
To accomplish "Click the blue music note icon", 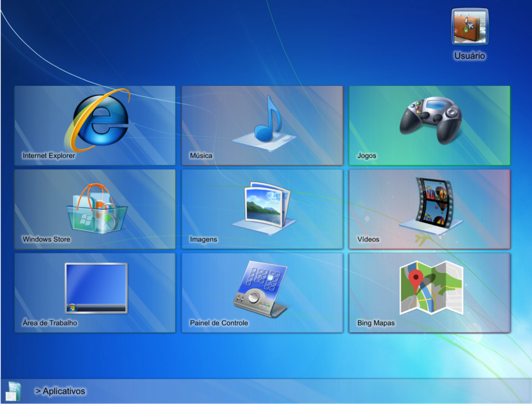I will coord(265,123).
